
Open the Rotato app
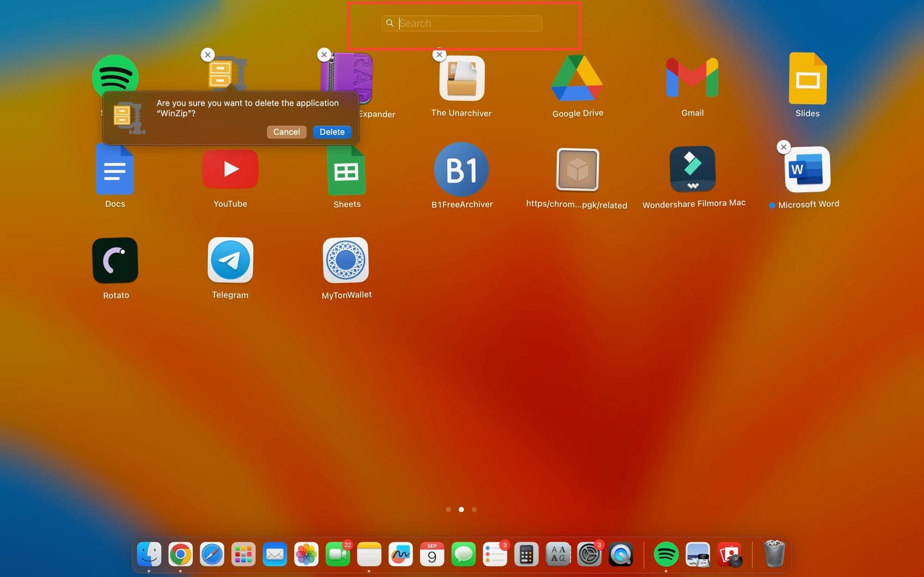click(115, 260)
